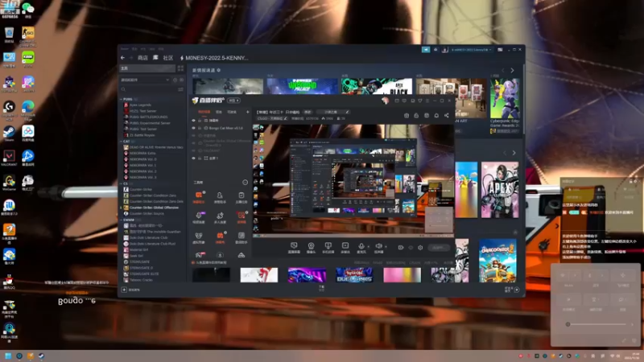This screenshot has width=644, height=362.
Task: Advance the second game shelf right arrow
Action: tap(514, 153)
